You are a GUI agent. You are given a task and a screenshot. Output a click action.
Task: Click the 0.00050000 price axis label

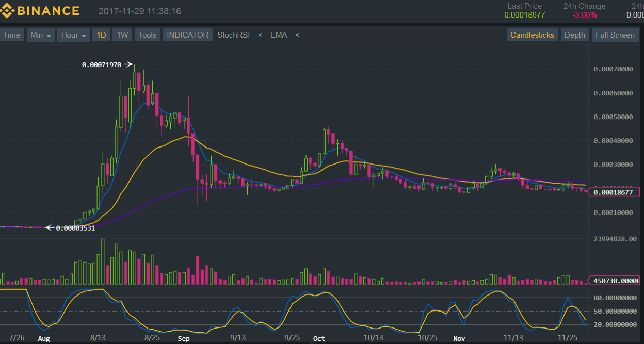point(614,117)
